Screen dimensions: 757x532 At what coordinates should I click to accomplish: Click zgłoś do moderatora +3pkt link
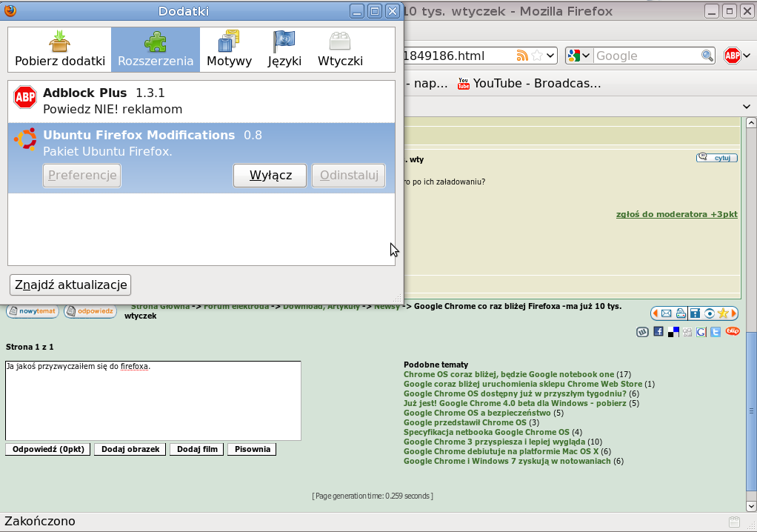click(677, 214)
